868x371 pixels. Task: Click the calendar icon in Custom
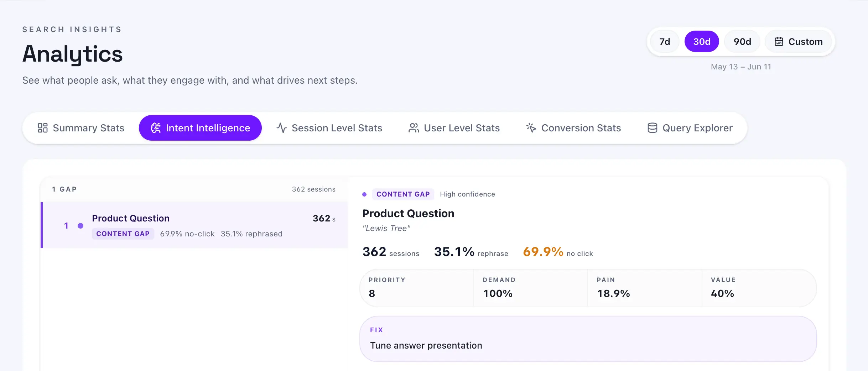click(779, 42)
